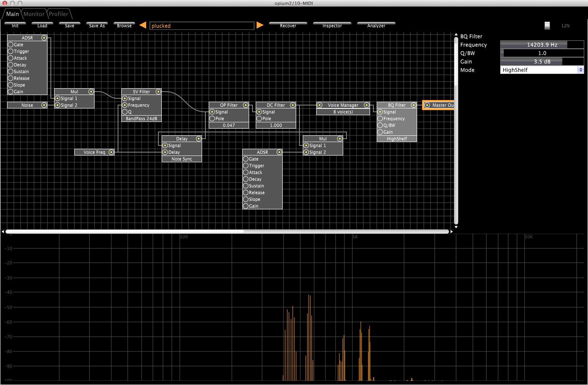Click the Delay module output port
This screenshot has width=588, height=385.
click(198, 139)
